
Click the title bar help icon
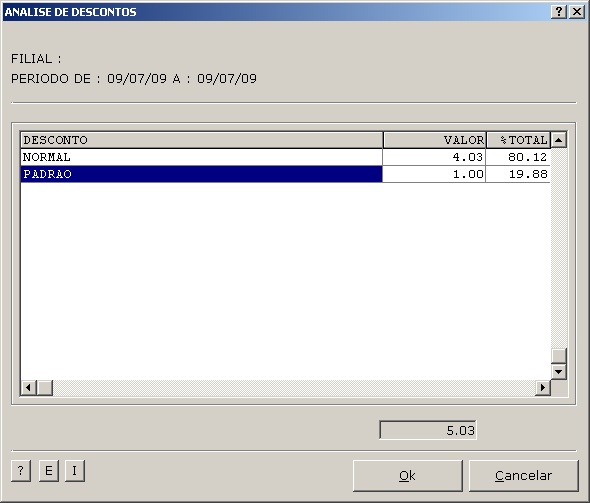click(x=559, y=12)
